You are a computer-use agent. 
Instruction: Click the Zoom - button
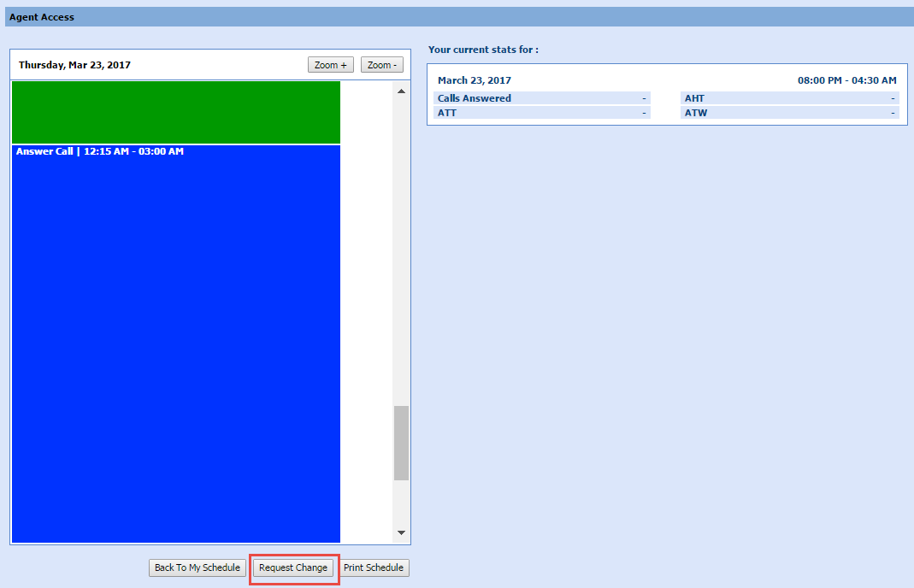point(381,65)
